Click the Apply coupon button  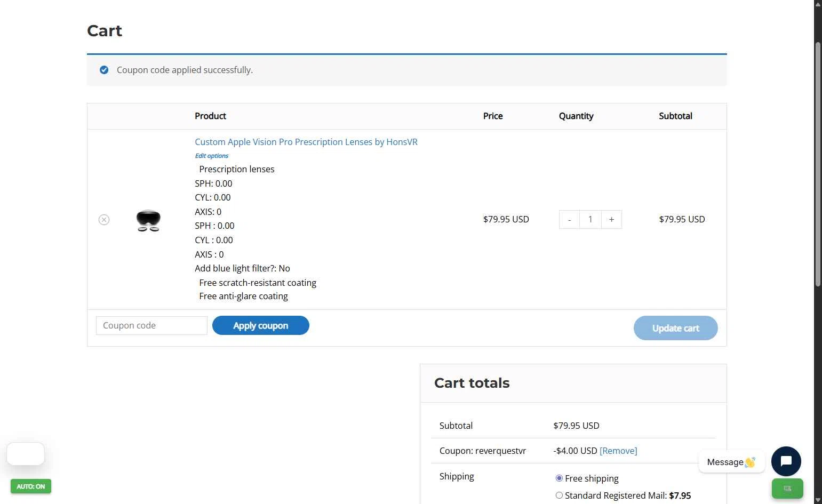(x=261, y=325)
